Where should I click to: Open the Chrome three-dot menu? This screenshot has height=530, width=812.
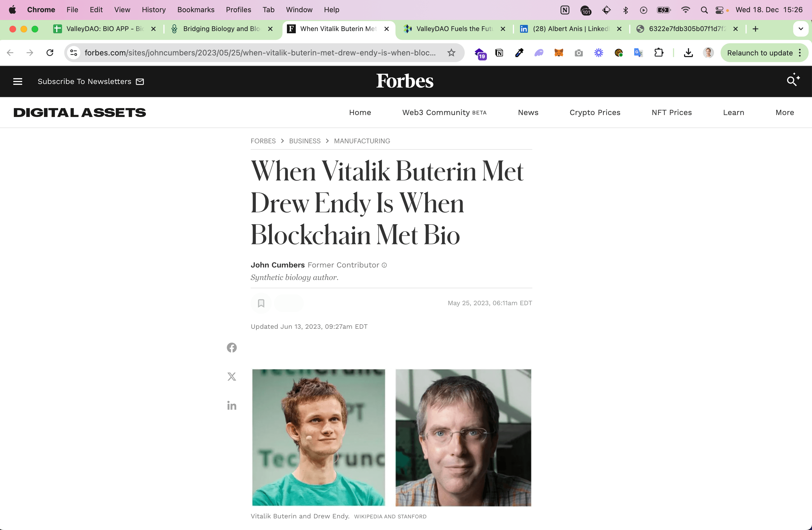(x=800, y=53)
